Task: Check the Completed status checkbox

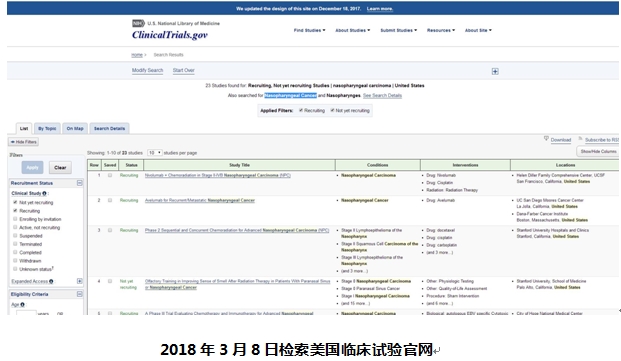Action: pos(15,252)
